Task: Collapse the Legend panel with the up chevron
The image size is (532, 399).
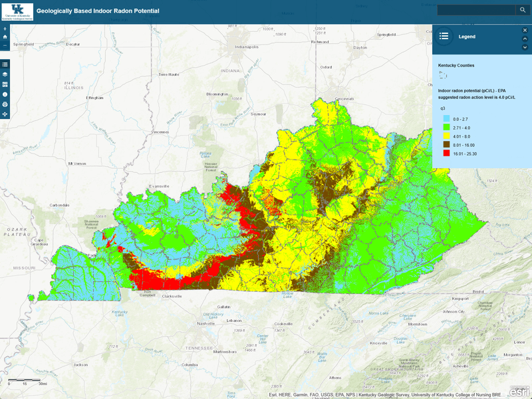Action: (525, 39)
